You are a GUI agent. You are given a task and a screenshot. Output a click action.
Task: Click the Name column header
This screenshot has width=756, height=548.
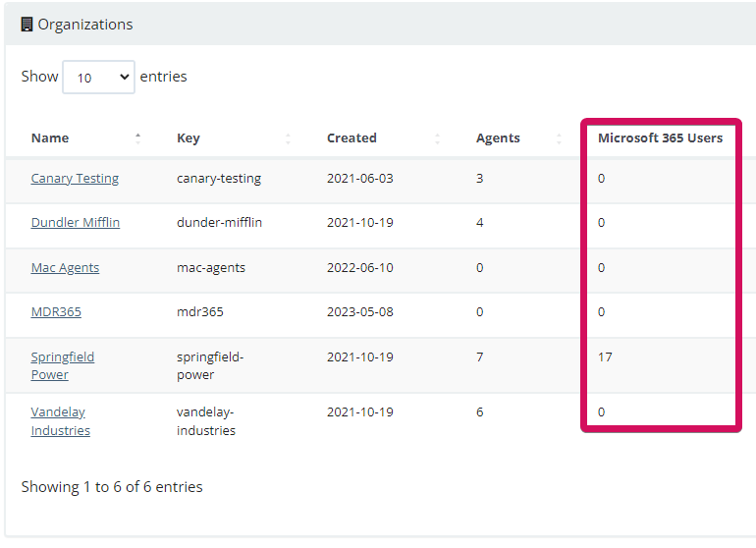[x=50, y=138]
